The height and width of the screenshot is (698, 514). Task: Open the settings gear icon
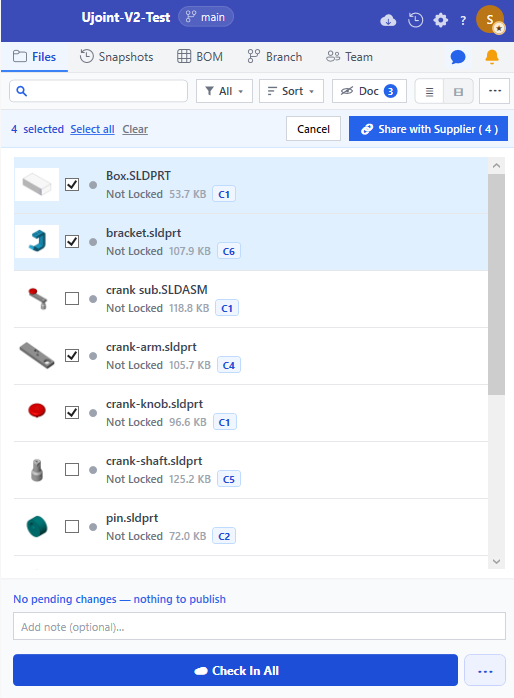coord(440,20)
